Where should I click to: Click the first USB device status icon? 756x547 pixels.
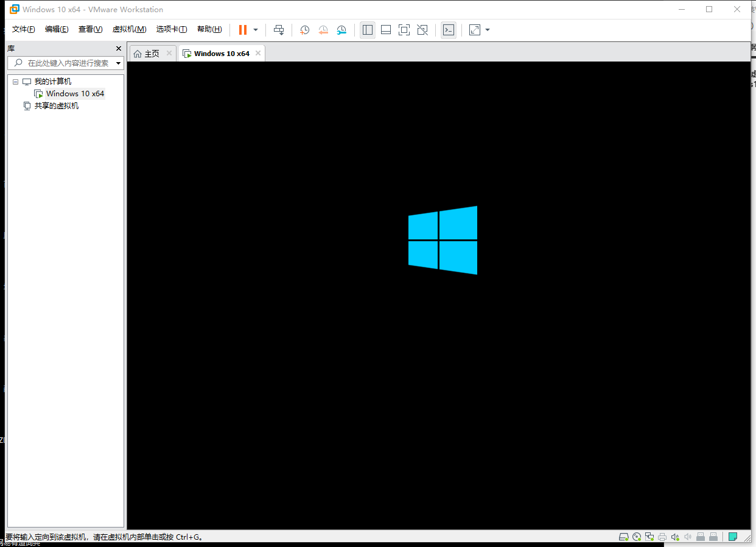pos(701,537)
